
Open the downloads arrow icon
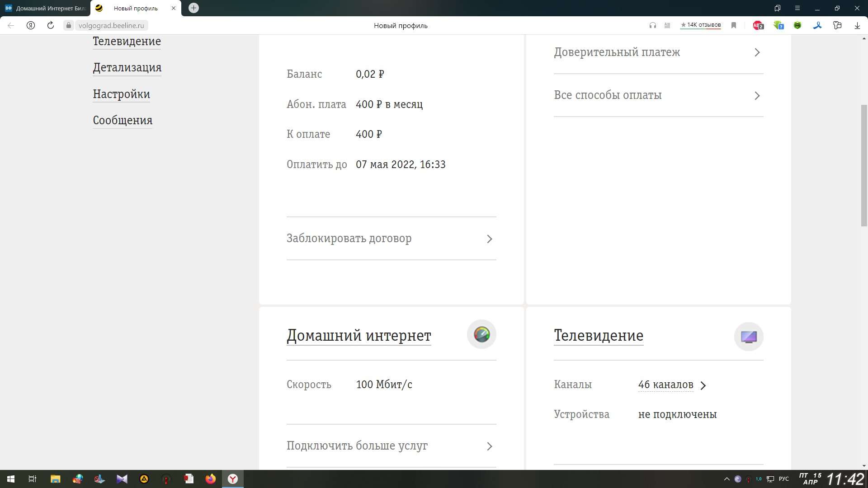click(857, 25)
